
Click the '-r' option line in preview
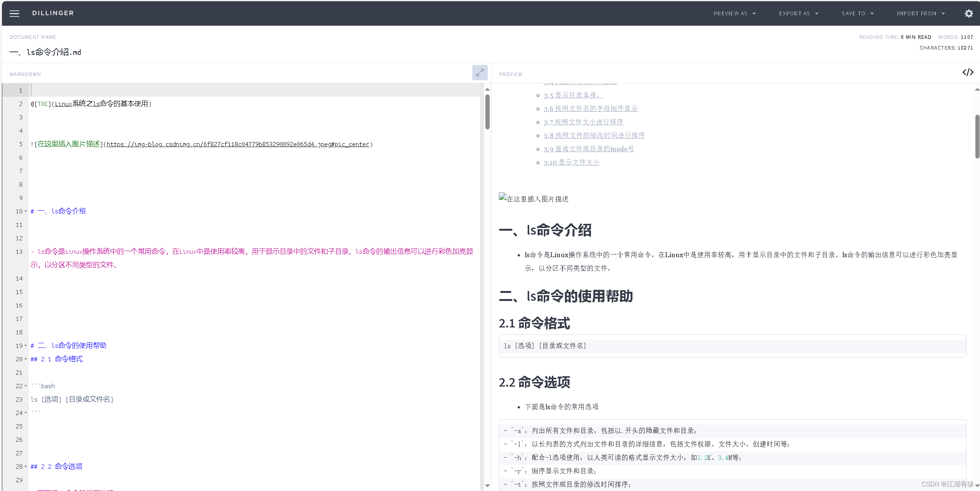(x=550, y=471)
